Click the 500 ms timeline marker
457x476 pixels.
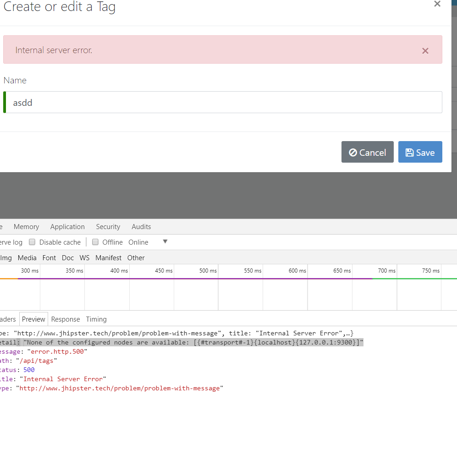click(208, 270)
